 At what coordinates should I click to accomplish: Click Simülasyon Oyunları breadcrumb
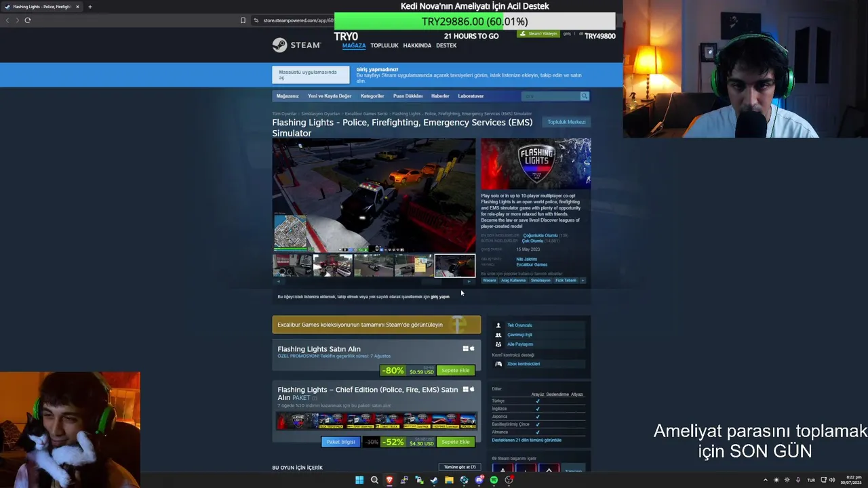click(321, 114)
